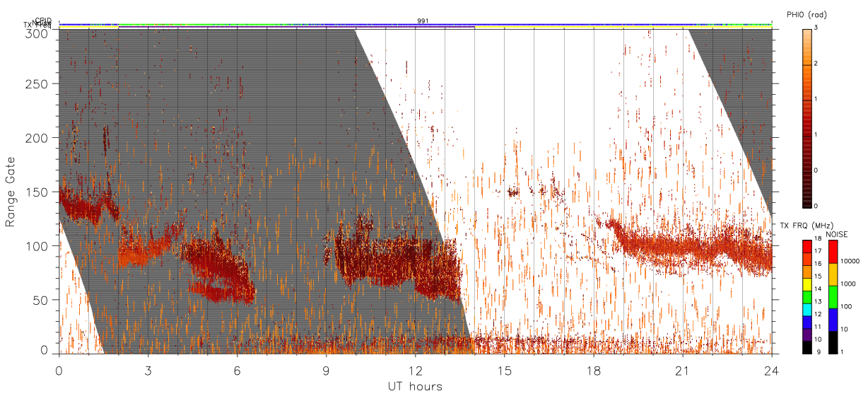Click the 200 tick on Range Gate axis
This screenshot has height=401, width=868.
(37, 138)
